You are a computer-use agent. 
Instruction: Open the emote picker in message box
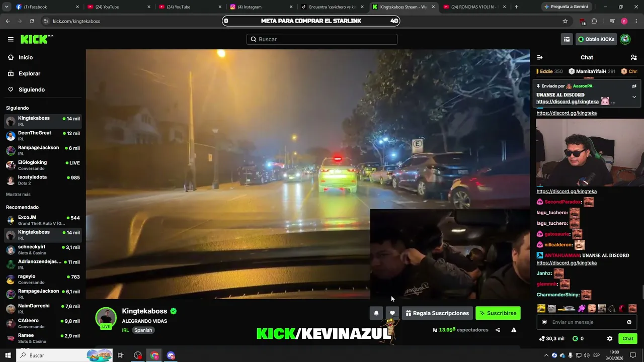click(629, 322)
